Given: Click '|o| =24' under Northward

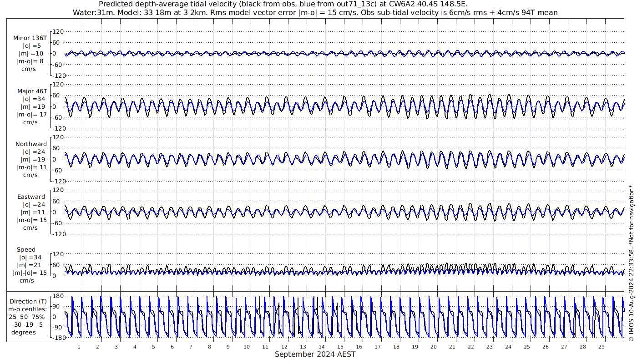Looking at the screenshot, I should tap(34, 152).
